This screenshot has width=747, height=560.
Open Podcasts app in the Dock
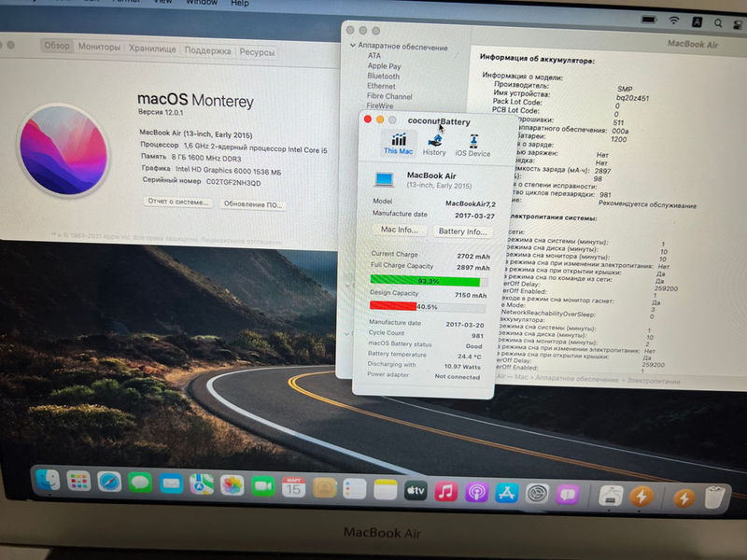[477, 494]
